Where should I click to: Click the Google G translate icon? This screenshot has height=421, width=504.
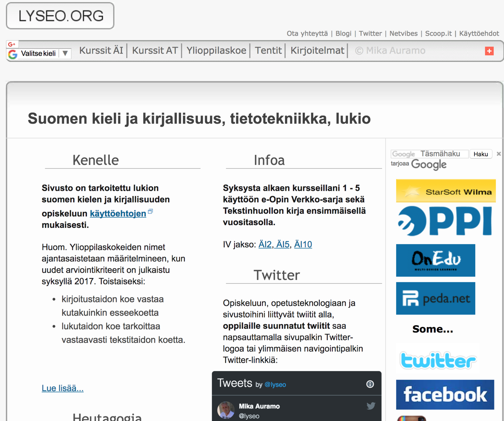[13, 54]
